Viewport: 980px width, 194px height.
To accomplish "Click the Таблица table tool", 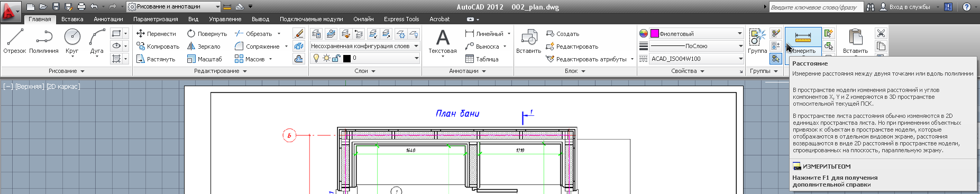I will pyautogui.click(x=482, y=59).
